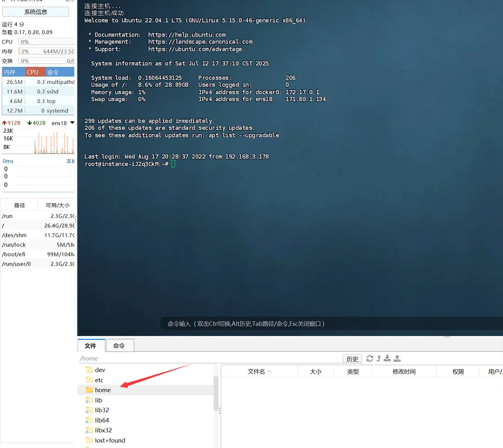Sort files by 类型 column header

pyautogui.click(x=353, y=372)
